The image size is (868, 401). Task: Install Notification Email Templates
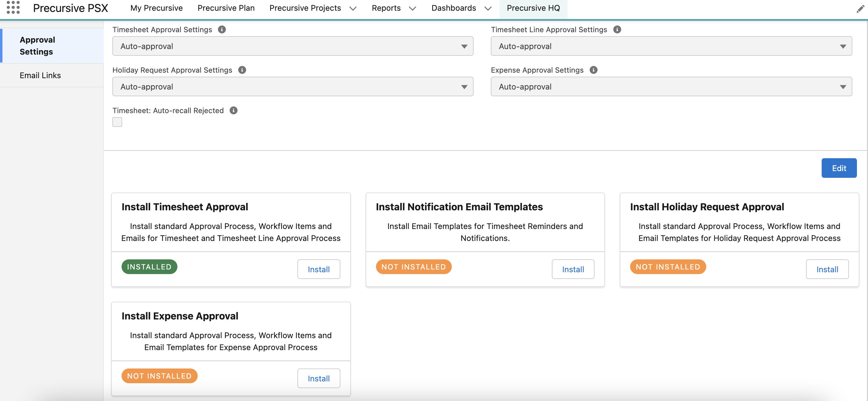coord(573,269)
